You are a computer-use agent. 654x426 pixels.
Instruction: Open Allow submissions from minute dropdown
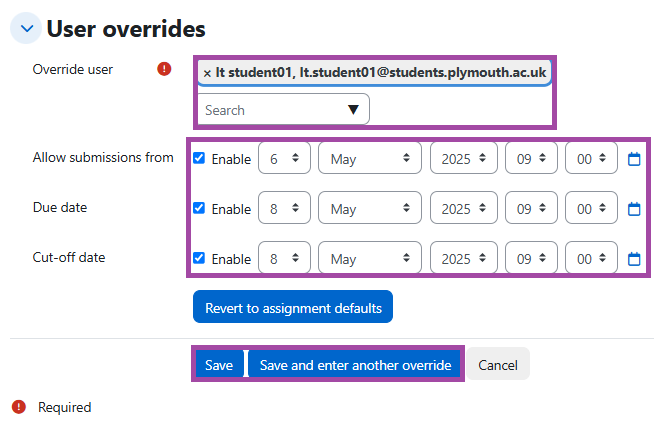coord(591,158)
